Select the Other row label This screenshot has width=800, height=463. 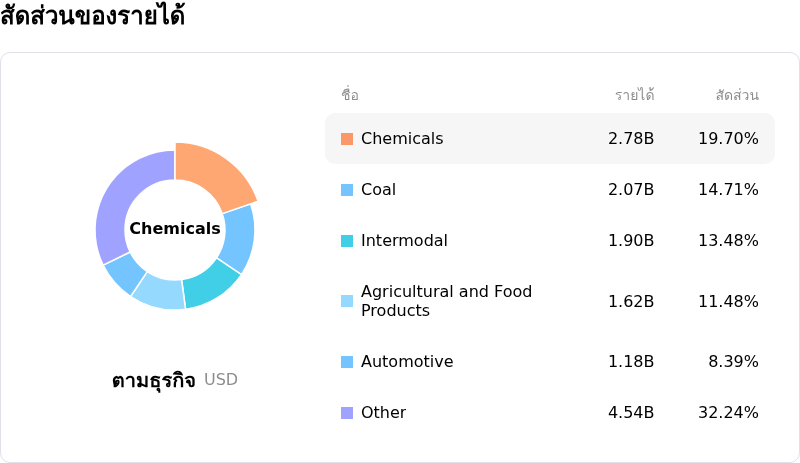pos(383,412)
